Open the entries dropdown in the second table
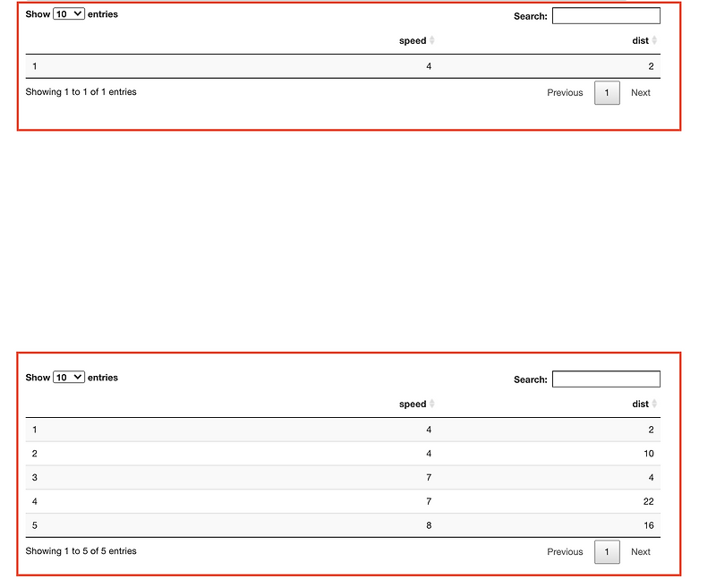Image resolution: width=716 pixels, height=588 pixels. (x=69, y=377)
